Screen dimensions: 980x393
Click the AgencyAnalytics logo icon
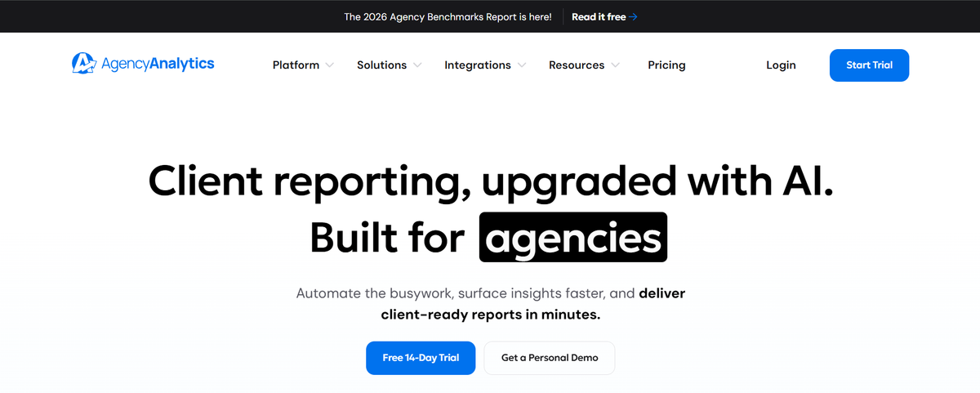pyautogui.click(x=84, y=64)
